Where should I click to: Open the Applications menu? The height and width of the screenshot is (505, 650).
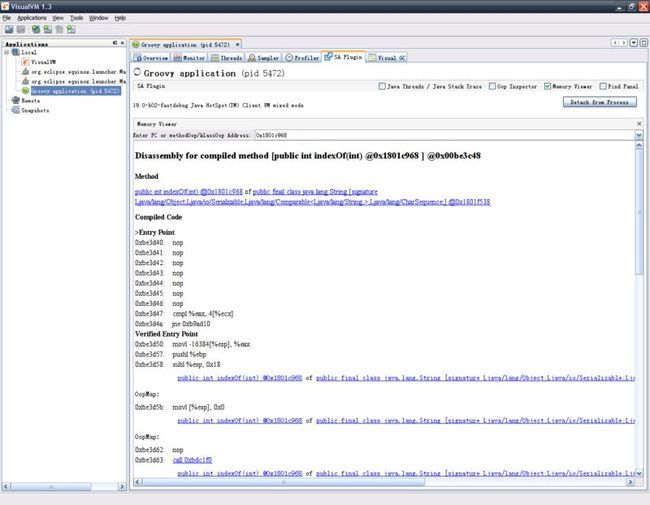pos(32,18)
